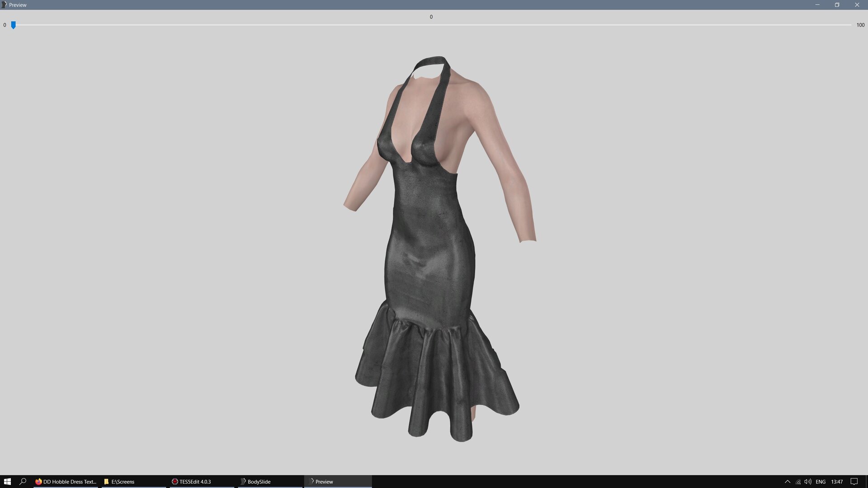Click the 100 end of the slider track
Image resolution: width=868 pixels, height=488 pixels.
(850, 25)
